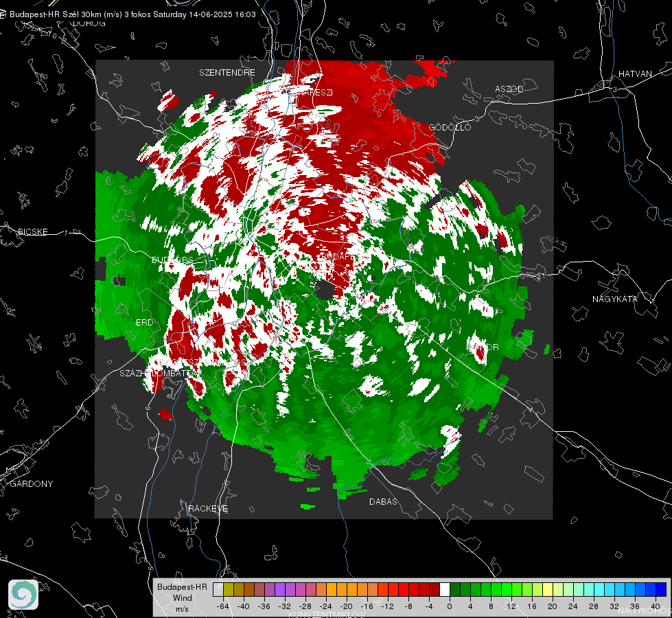Select the NAGYKATA label
Screen dimensions: 672x618
615,299
